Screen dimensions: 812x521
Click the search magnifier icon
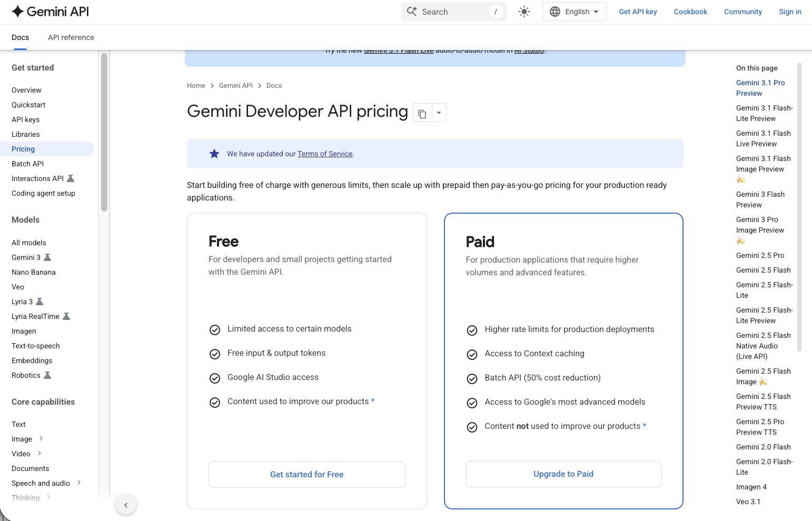click(x=412, y=12)
